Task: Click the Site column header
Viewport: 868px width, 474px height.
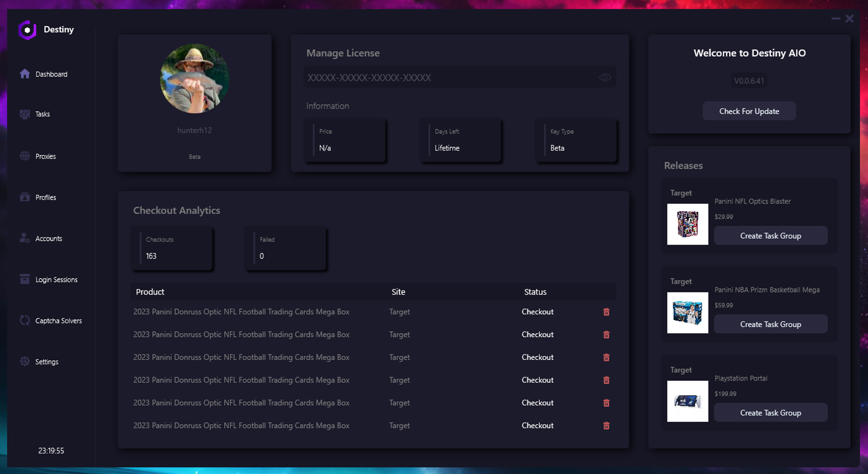Action: pyautogui.click(x=398, y=292)
